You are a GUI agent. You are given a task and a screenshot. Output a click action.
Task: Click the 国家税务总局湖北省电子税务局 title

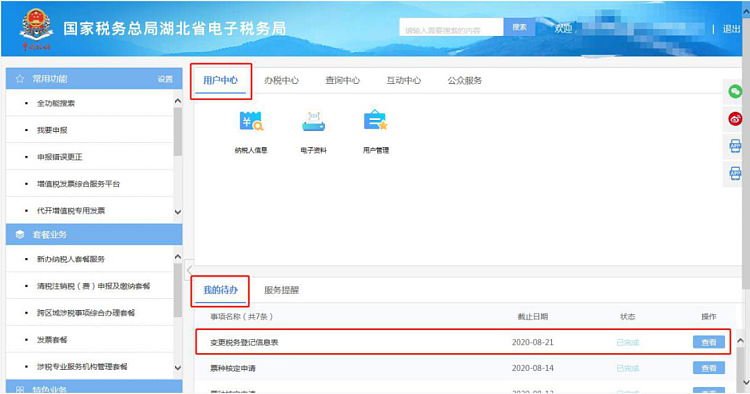(x=175, y=29)
